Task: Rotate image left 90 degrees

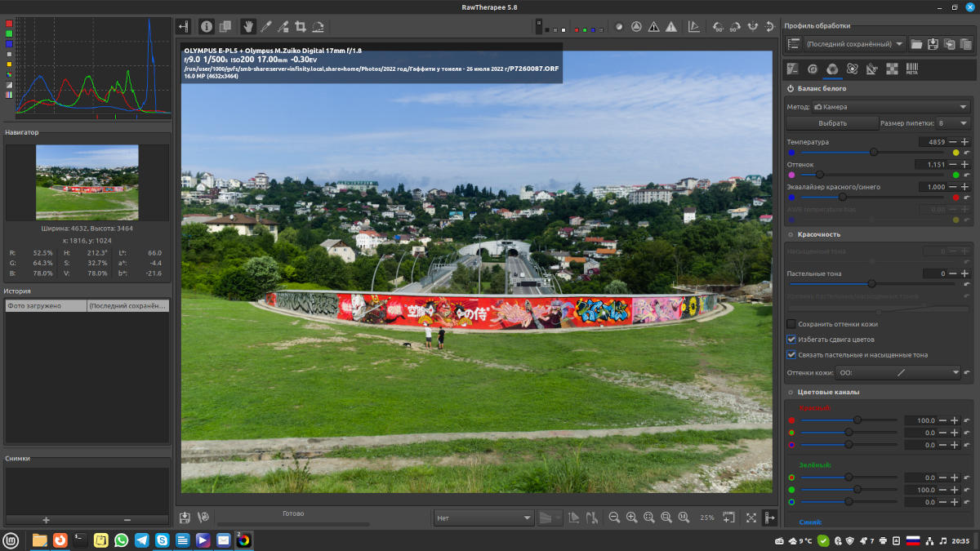Action: 719,26
